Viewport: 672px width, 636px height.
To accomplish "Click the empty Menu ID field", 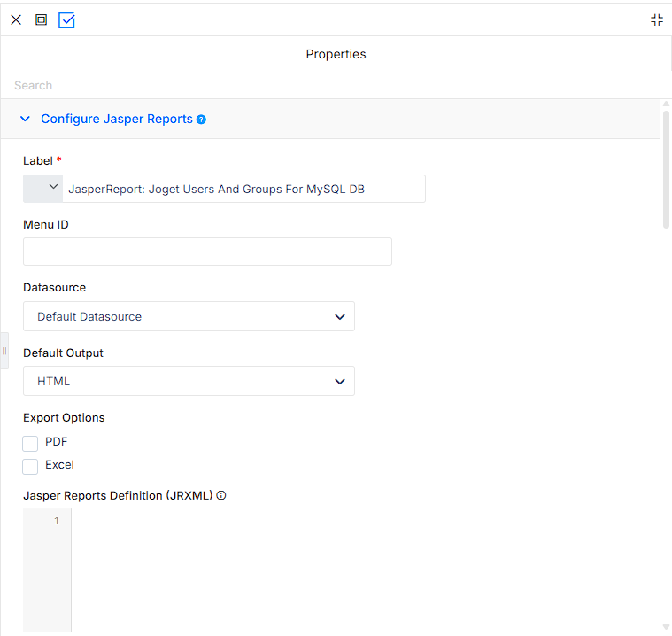I will [207, 252].
